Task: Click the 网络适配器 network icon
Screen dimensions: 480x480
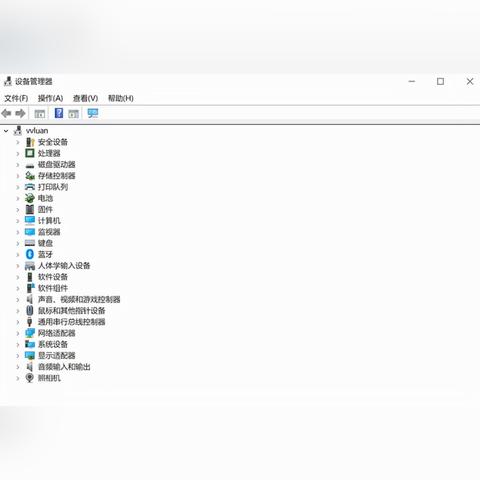Action: [30, 333]
